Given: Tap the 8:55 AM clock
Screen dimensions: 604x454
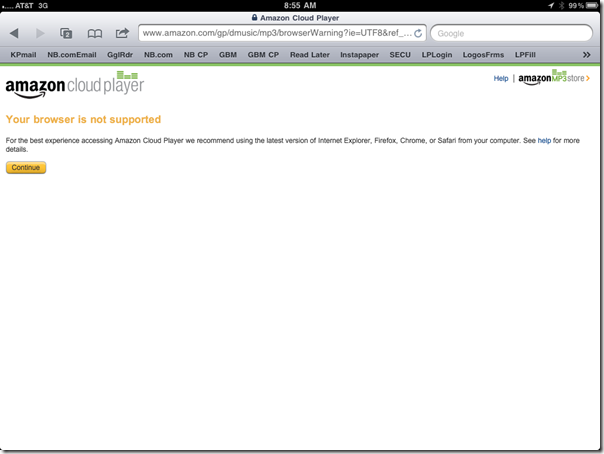Looking at the screenshot, I should pyautogui.click(x=300, y=5).
